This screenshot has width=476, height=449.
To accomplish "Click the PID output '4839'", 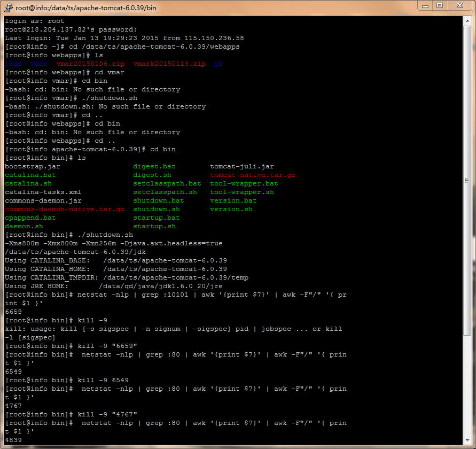I will [x=13, y=440].
